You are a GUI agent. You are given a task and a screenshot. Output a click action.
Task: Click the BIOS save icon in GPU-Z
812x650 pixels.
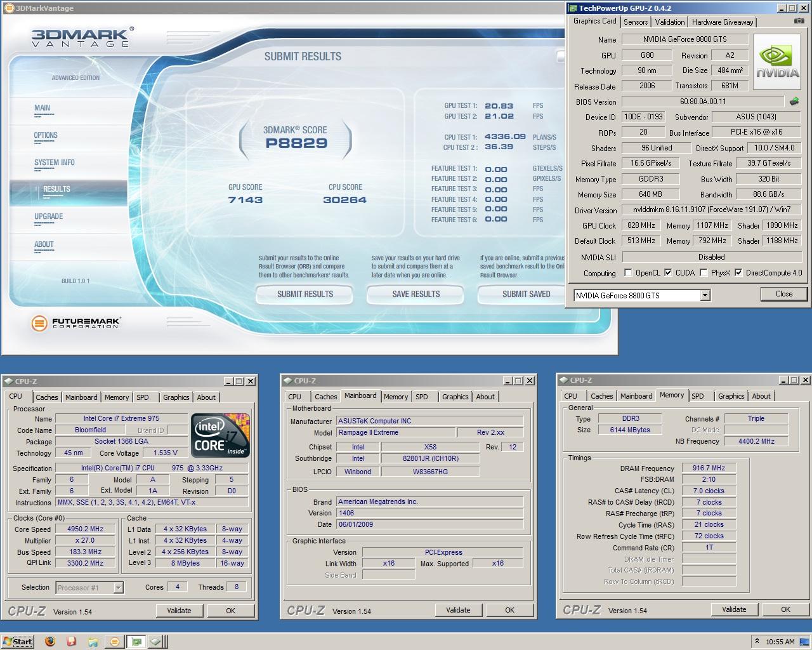tap(794, 101)
